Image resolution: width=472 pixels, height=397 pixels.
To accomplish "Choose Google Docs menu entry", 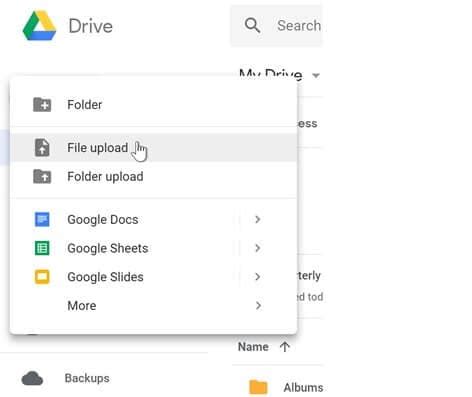I will 153,219.
